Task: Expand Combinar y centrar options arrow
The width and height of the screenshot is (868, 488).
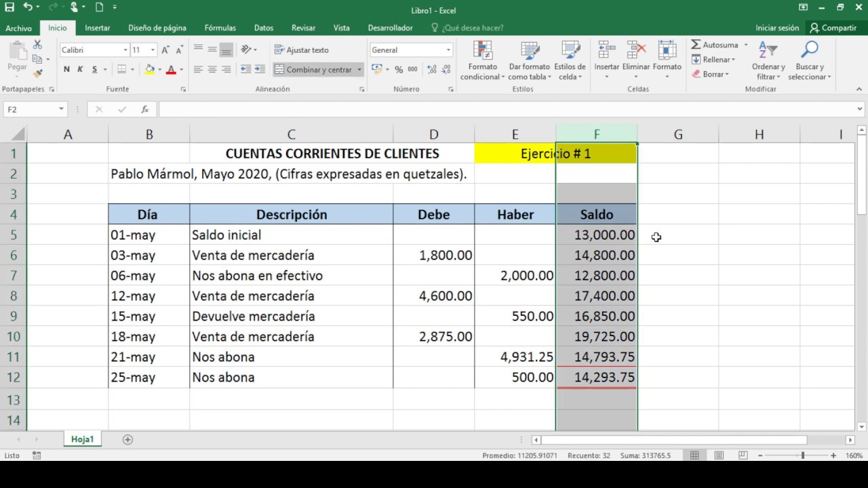Action: coord(359,69)
